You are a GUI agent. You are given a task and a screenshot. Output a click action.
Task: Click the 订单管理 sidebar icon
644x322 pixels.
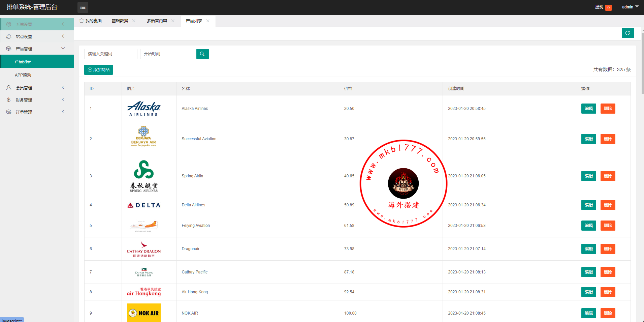[9, 112]
